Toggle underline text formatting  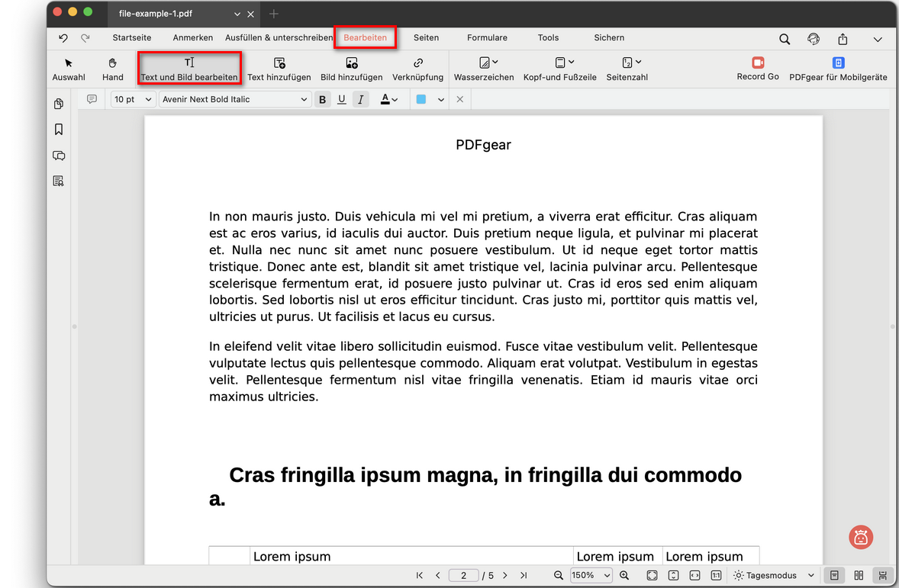tap(341, 99)
